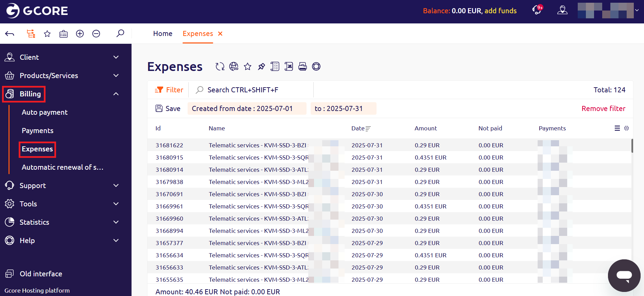The width and height of the screenshot is (644, 296).
Task: Expand the Products/Services section
Action: (116, 75)
